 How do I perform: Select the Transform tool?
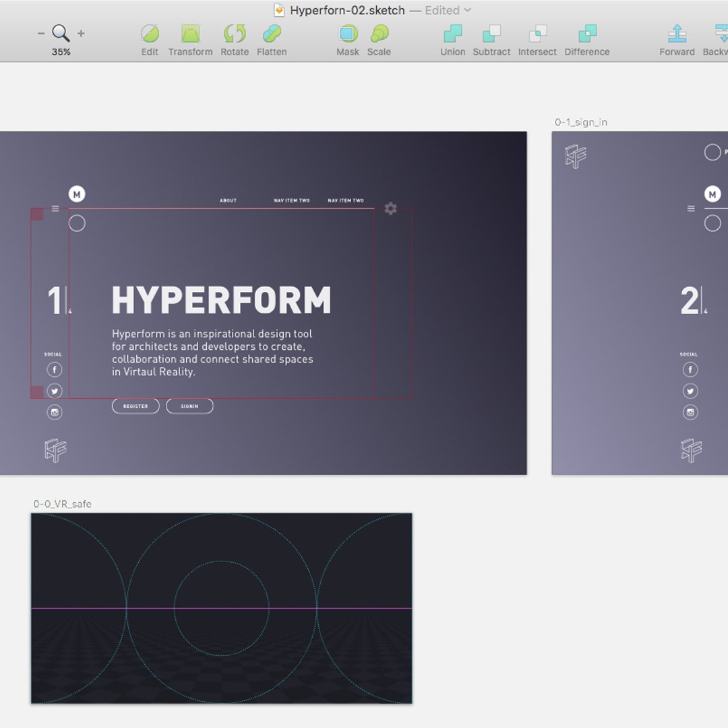pyautogui.click(x=190, y=34)
